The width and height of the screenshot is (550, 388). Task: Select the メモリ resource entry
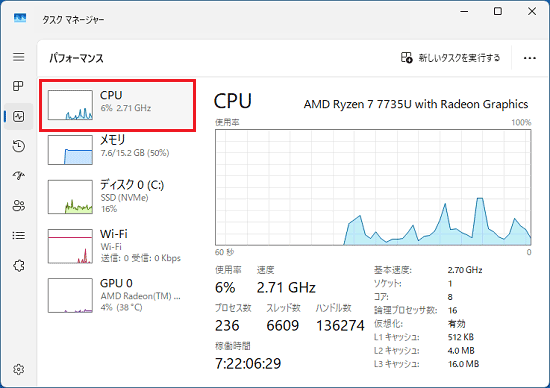[x=118, y=150]
